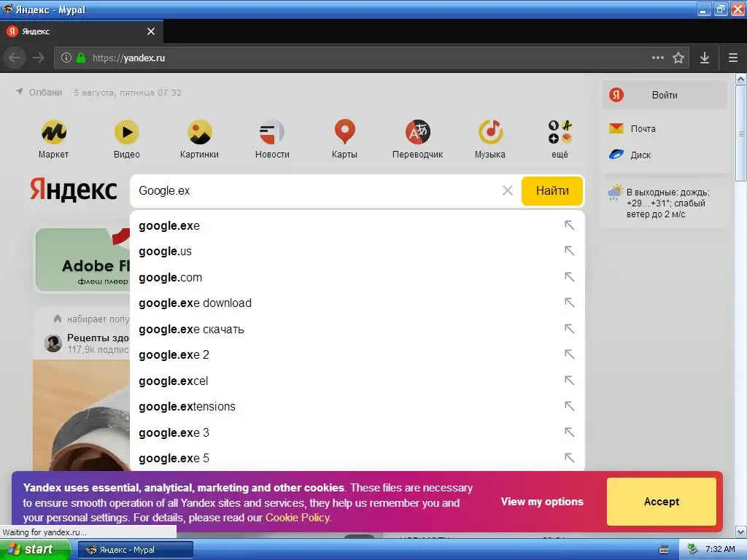Fill query using arrow beside google.exe 5
This screenshot has width=747, height=560.
(x=569, y=458)
